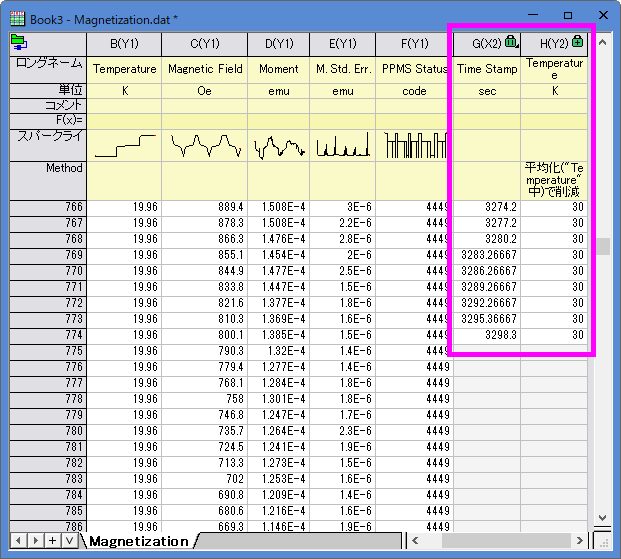Click the PPMS Status sparkline graph
Image resolution: width=621 pixels, height=559 pixels.
click(414, 145)
